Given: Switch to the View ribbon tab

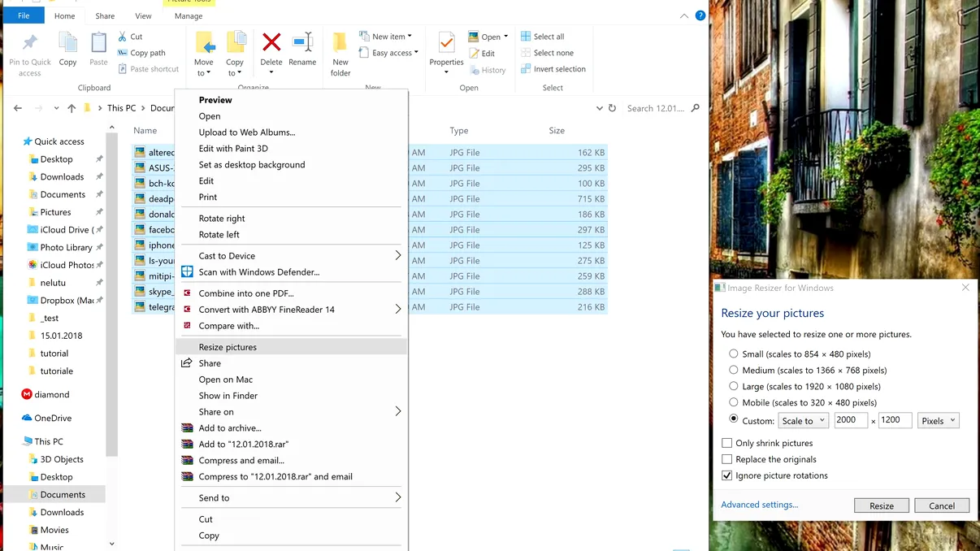Looking at the screenshot, I should pos(143,15).
